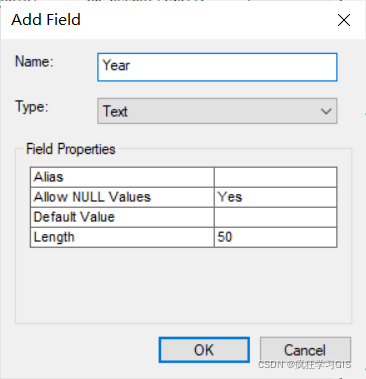Screen dimensions: 366x379
Task: Click the Field Properties group heading
Action: 71,149
